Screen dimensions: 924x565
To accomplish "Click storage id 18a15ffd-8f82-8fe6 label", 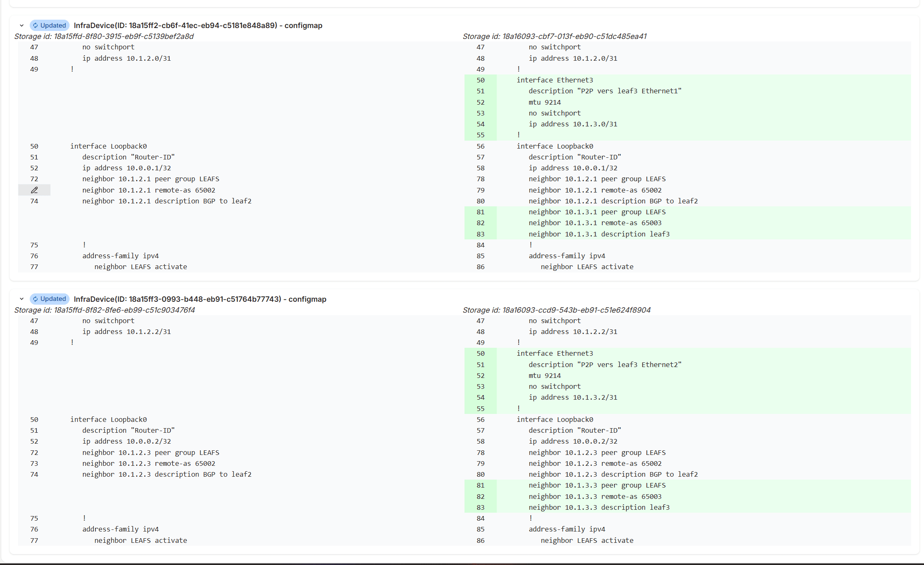I will click(104, 310).
